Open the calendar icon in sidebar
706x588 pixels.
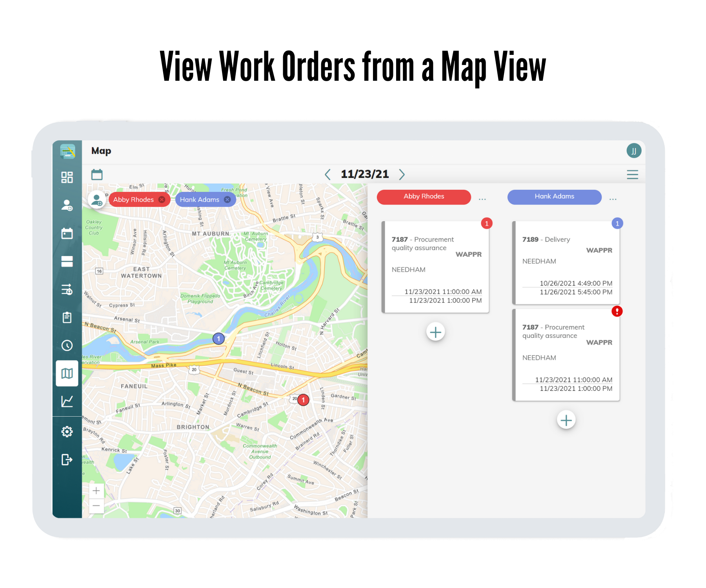tap(67, 233)
